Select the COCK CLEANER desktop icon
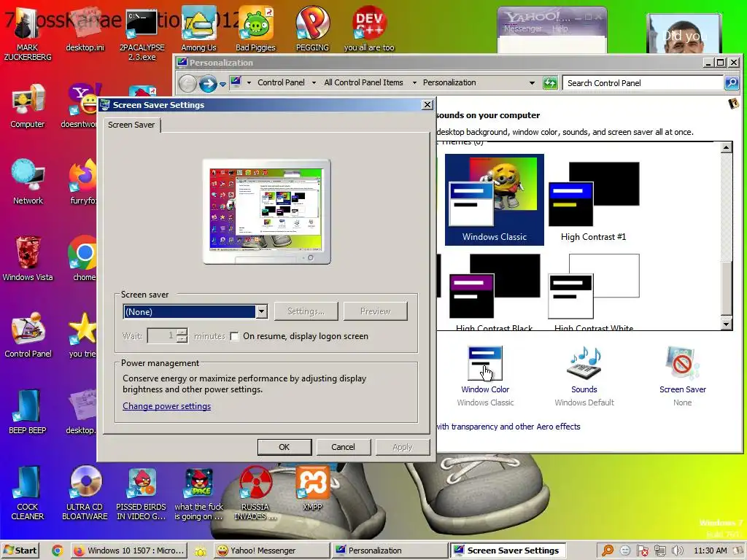 (28, 493)
